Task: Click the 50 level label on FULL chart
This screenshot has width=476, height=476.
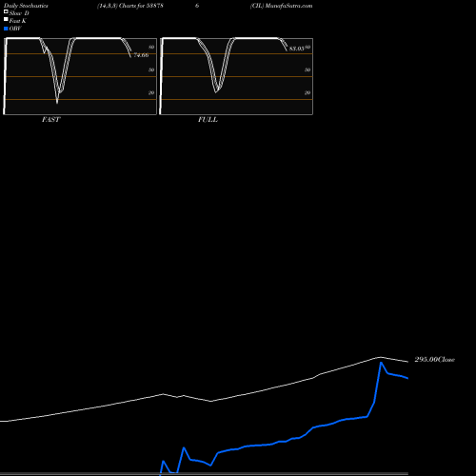Action: click(x=307, y=69)
